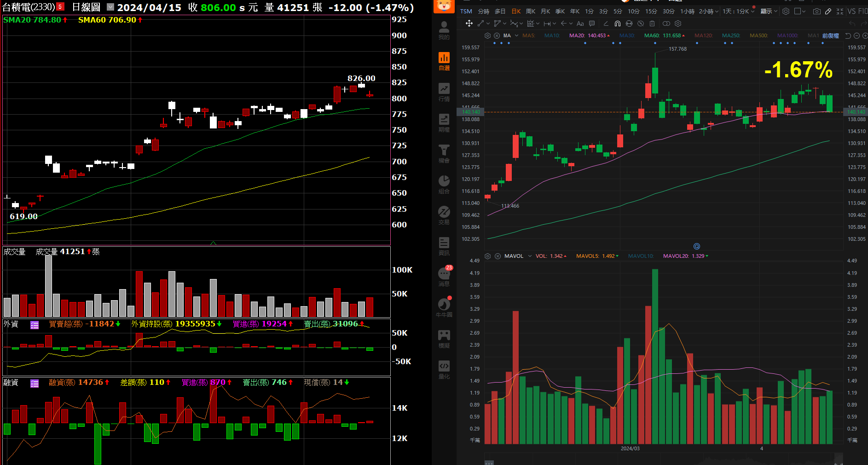Click the VS compare button

(x=851, y=12)
